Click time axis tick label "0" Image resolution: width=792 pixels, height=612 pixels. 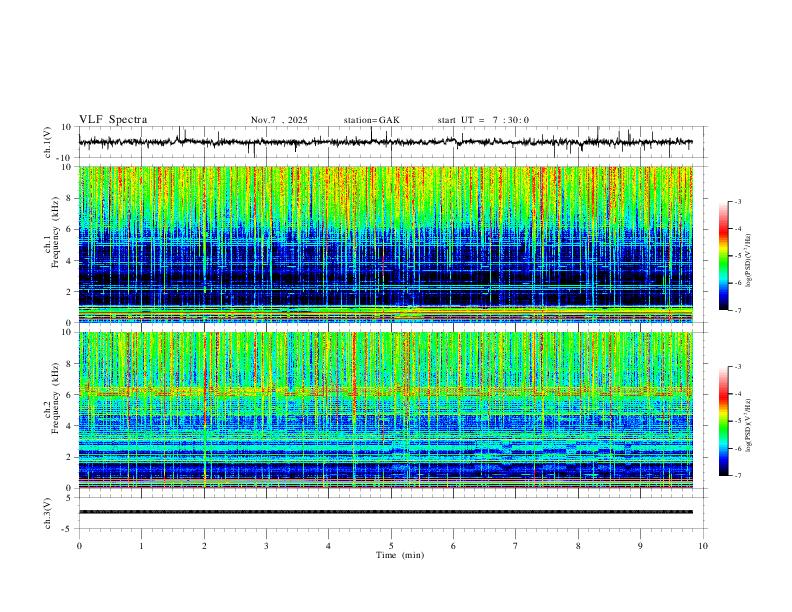pyautogui.click(x=79, y=546)
